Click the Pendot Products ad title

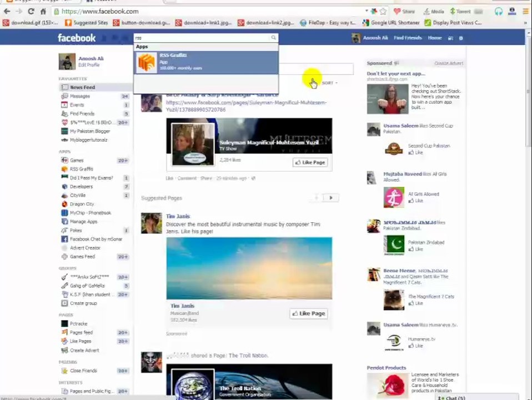386,368
